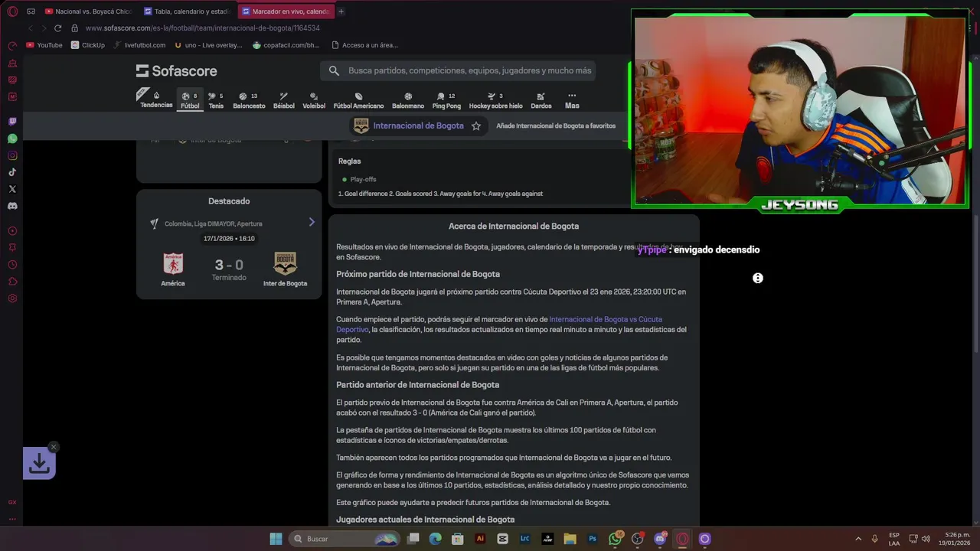Open the Más sports dropdown
This screenshot has width=980, height=551.
[x=572, y=100]
